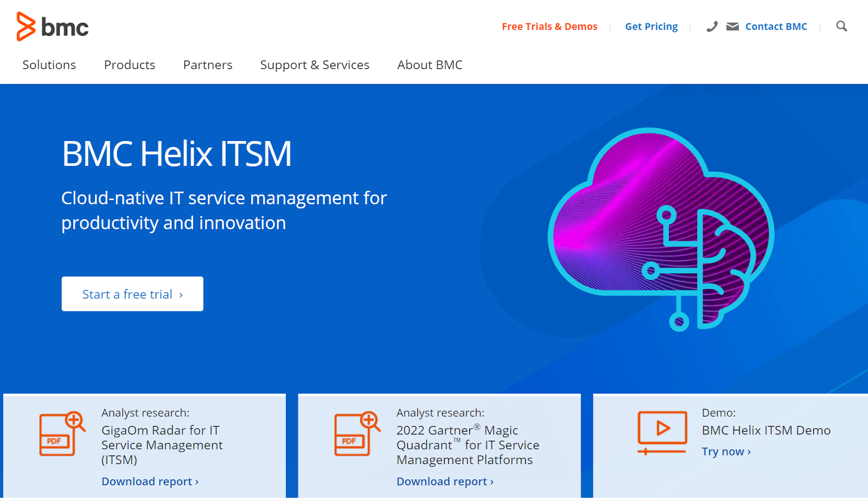Screen dimensions: 868x501
Task: Click Contact BMC
Action: [776, 26]
